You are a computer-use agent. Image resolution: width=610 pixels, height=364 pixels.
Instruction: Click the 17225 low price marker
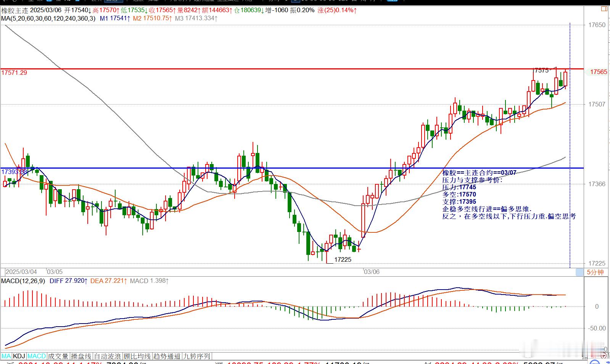(343, 259)
